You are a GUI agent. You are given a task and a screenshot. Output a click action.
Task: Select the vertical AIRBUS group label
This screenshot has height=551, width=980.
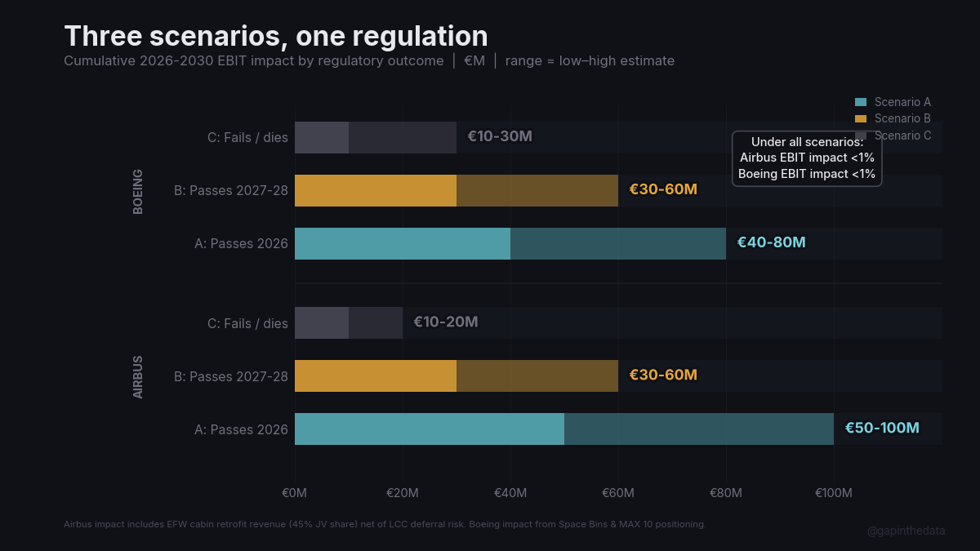138,376
